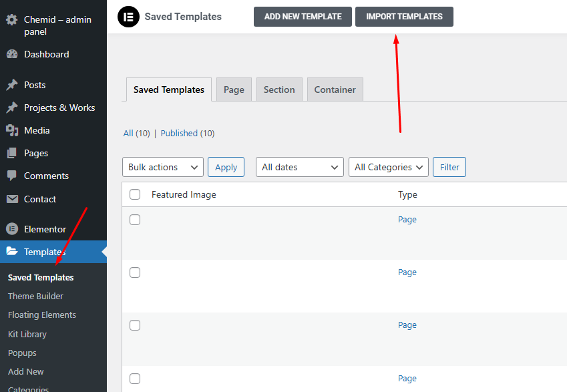The image size is (567, 392).
Task: Open Theme Builder in the Templates submenu
Action: point(35,296)
